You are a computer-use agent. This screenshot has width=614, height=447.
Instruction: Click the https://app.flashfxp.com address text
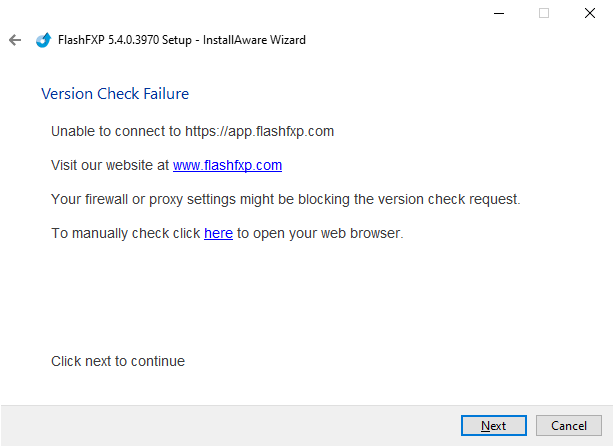259,131
